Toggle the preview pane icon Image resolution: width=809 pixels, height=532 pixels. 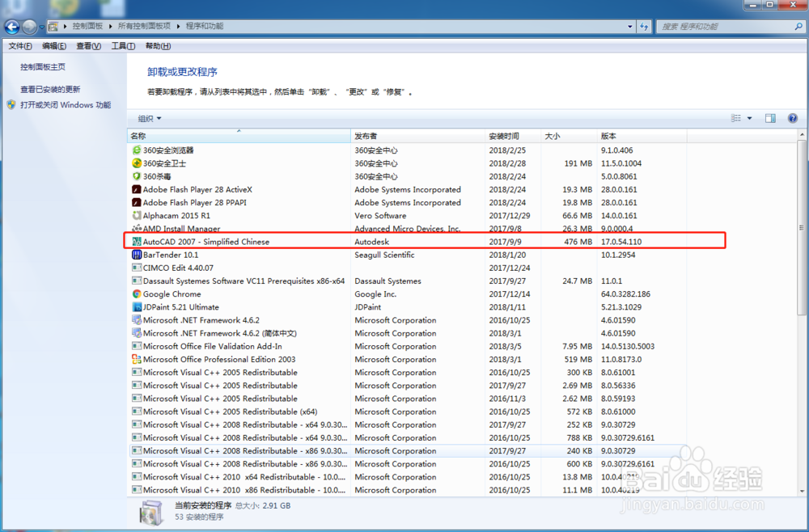pyautogui.click(x=770, y=119)
